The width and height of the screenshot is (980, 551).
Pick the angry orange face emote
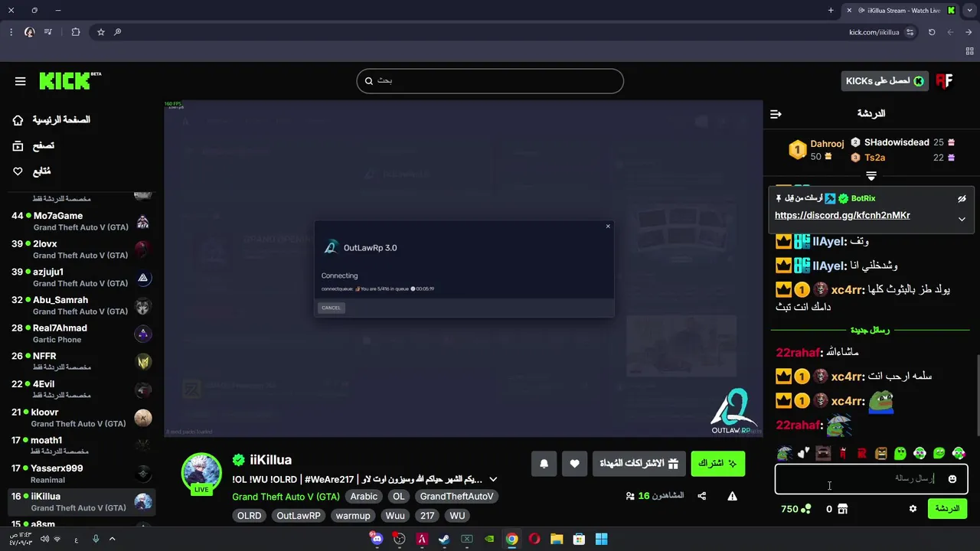coord(881,454)
